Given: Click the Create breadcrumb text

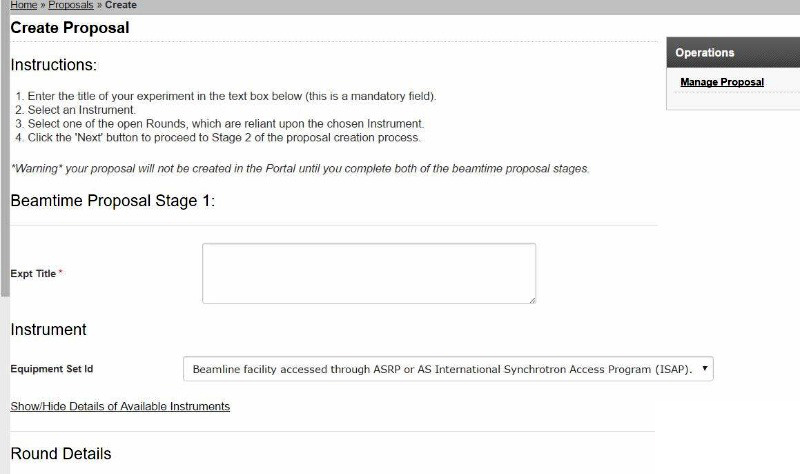Looking at the screenshot, I should pos(121,5).
